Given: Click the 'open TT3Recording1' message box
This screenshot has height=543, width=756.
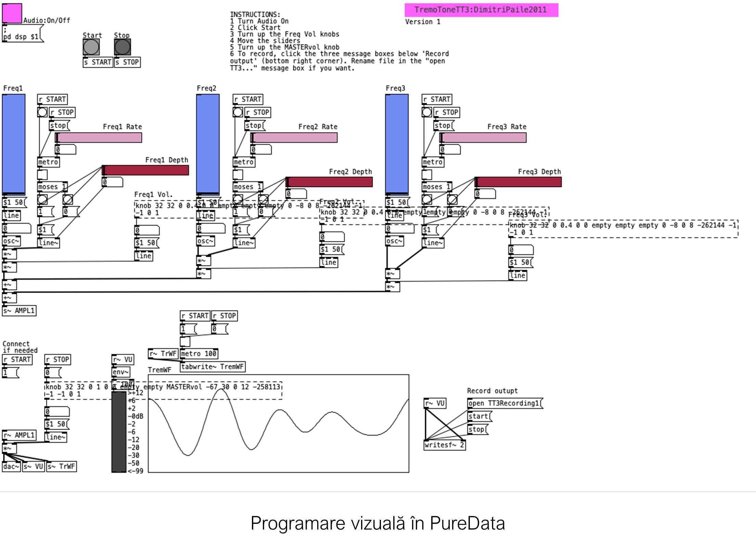Looking at the screenshot, I should pos(504,403).
